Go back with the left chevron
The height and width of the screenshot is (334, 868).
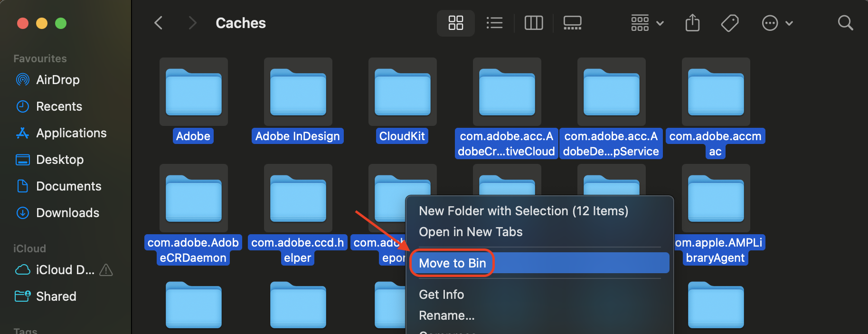click(x=159, y=23)
